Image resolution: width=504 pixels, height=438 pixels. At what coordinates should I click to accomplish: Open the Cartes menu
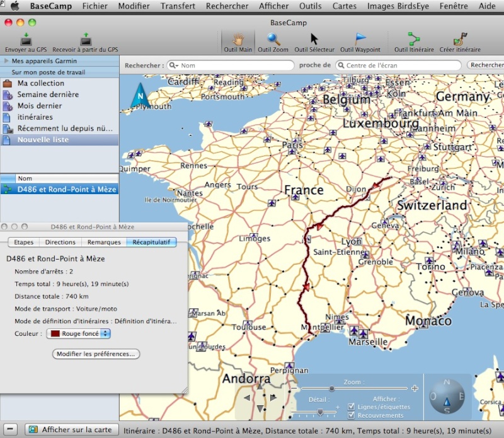pyautogui.click(x=344, y=6)
